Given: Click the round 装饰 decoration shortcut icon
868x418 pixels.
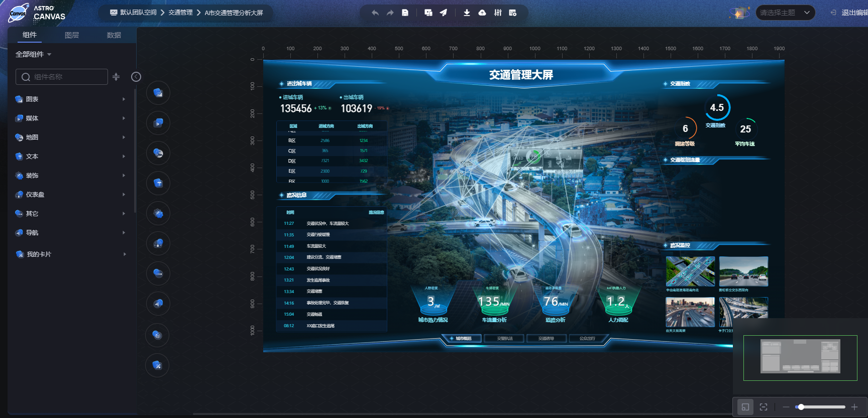Looking at the screenshot, I should 158,213.
